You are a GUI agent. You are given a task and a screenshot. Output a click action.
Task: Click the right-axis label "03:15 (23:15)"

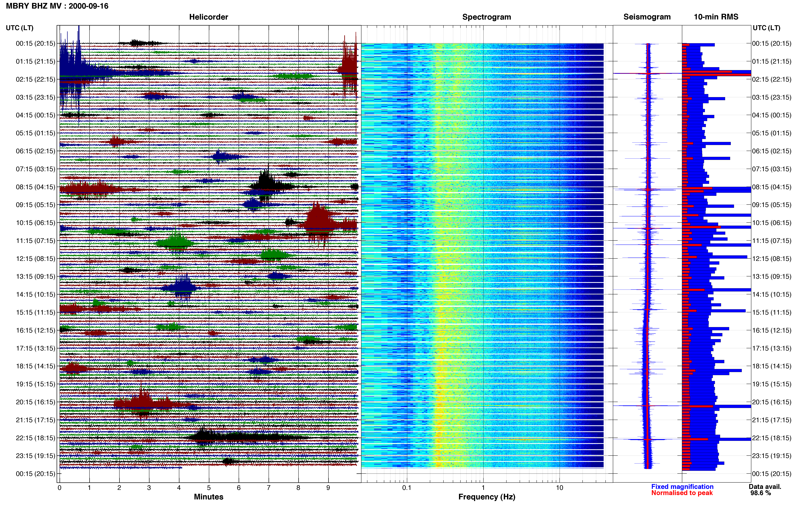(x=772, y=97)
